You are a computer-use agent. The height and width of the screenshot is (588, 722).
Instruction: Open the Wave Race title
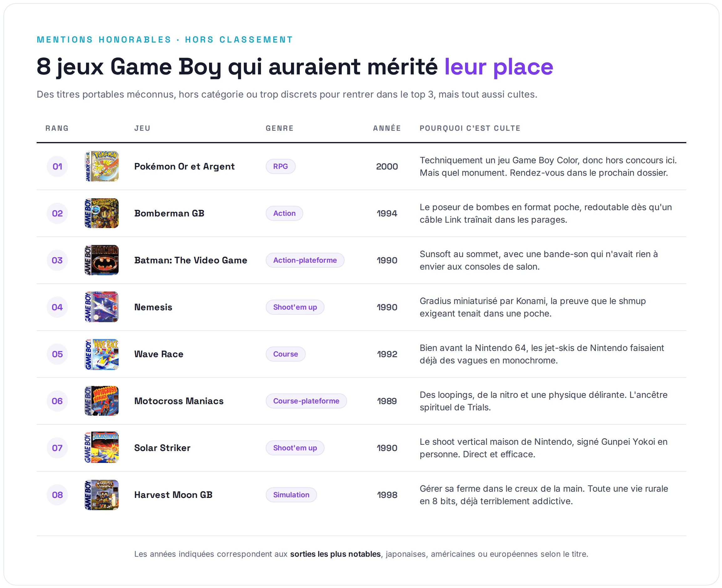click(x=159, y=354)
